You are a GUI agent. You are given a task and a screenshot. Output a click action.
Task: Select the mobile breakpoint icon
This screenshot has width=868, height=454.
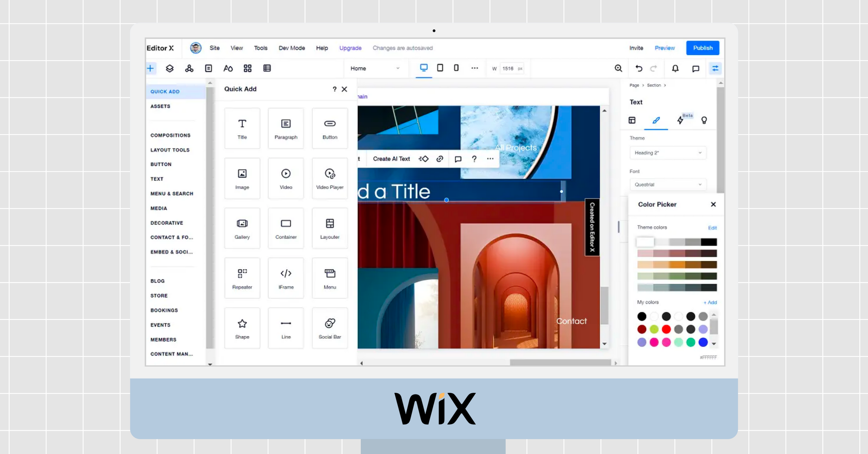456,68
